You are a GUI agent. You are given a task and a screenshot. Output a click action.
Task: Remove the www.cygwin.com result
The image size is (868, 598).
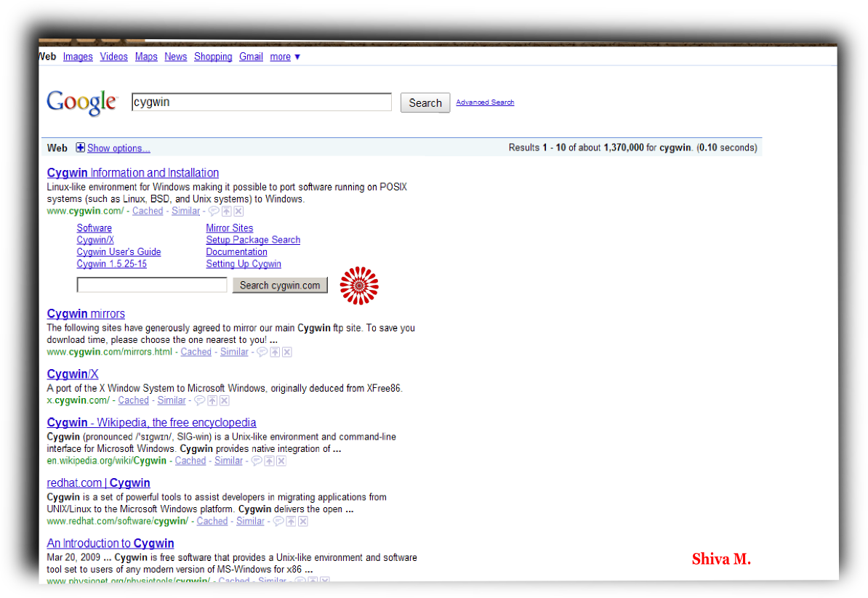238,211
